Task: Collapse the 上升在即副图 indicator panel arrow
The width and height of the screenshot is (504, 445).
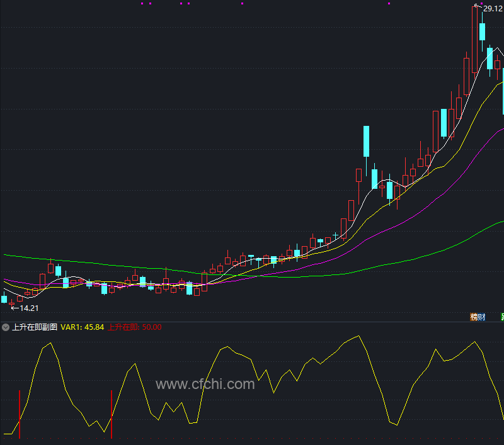Action: click(x=6, y=327)
